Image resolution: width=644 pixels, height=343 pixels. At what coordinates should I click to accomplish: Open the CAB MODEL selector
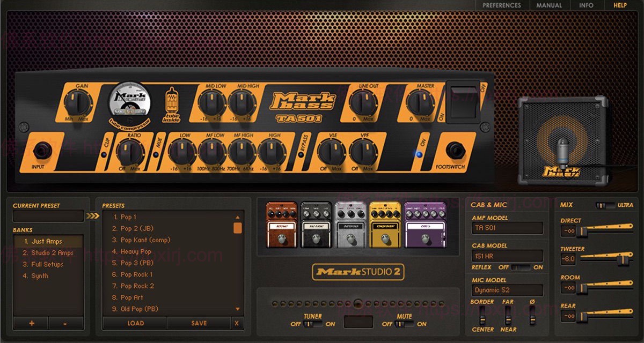(x=507, y=256)
